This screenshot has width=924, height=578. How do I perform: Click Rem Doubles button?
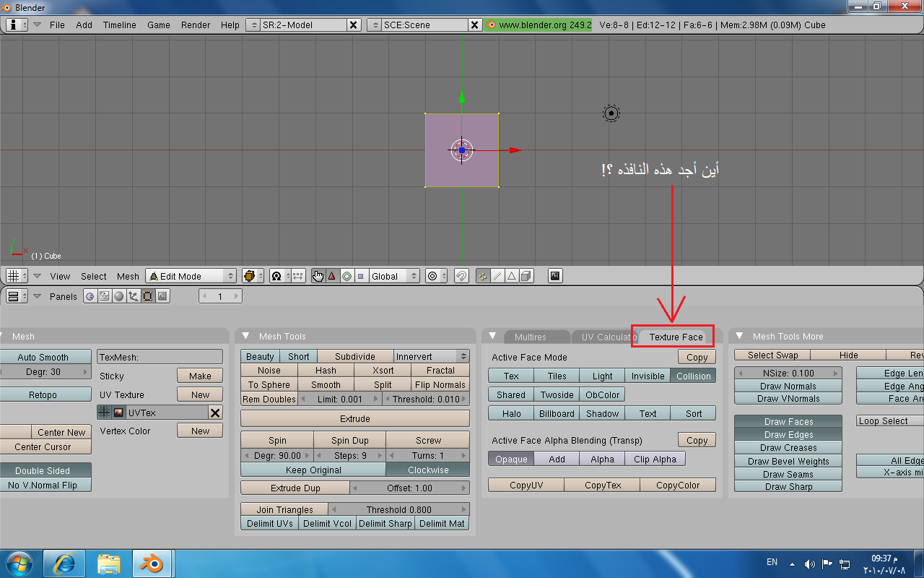tap(269, 399)
